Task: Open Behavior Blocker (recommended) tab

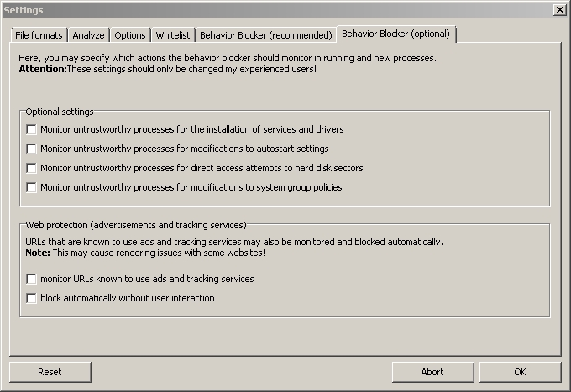Action: (265, 35)
